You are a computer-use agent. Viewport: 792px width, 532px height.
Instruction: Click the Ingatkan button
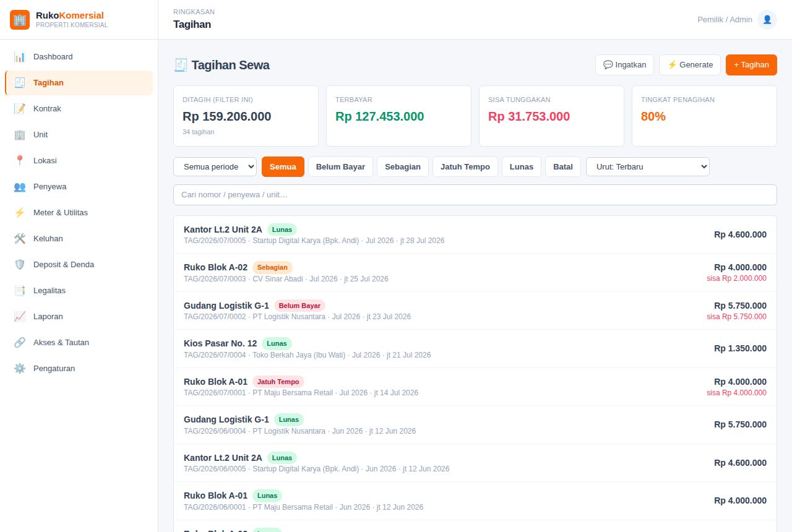pyautogui.click(x=624, y=65)
